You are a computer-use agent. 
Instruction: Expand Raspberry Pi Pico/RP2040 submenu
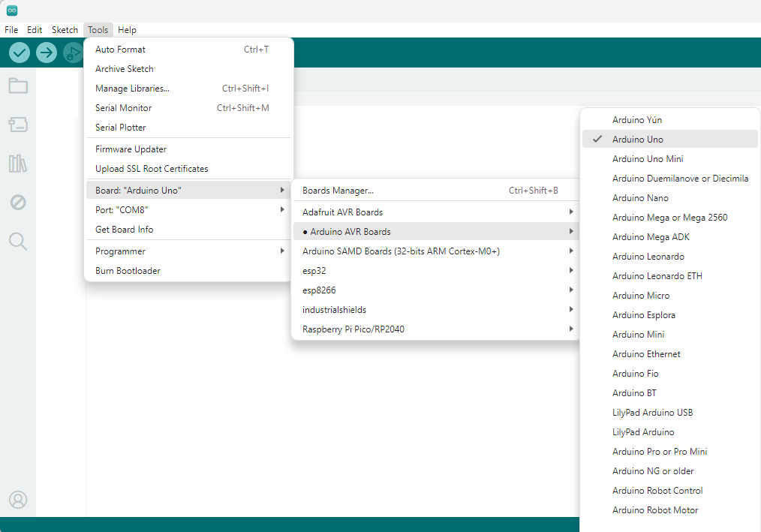click(436, 329)
